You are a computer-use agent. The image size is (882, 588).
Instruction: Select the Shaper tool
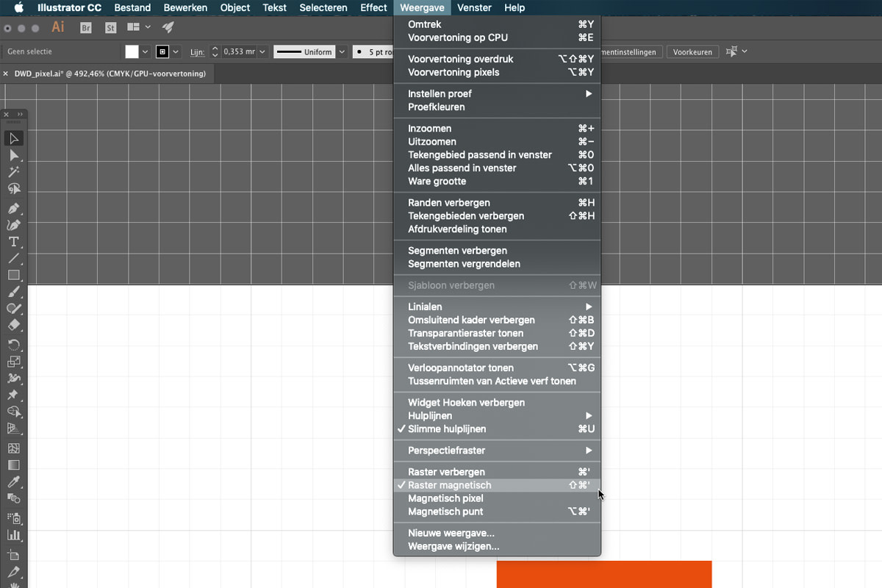(13, 309)
